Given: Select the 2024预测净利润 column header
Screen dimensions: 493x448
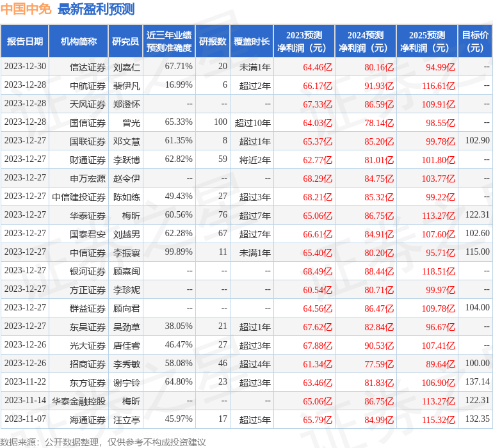Looking at the screenshot, I should (x=366, y=41).
